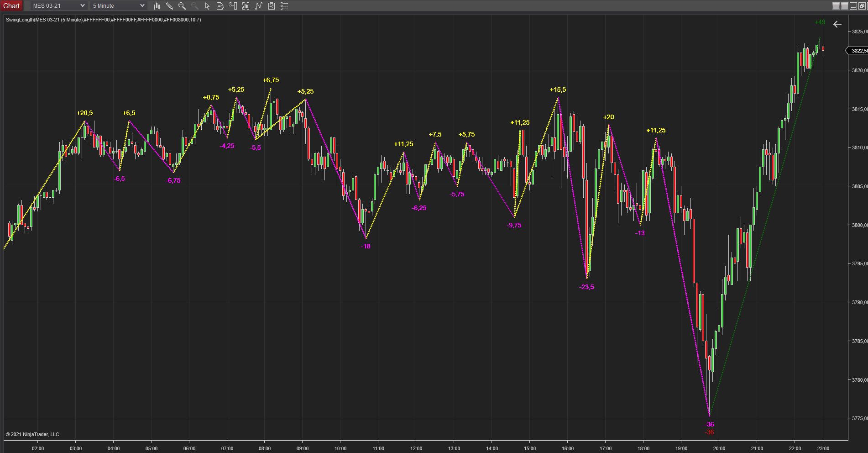Open the interval link button
Image resolution: width=868 pixels, height=453 pixels.
[845, 6]
